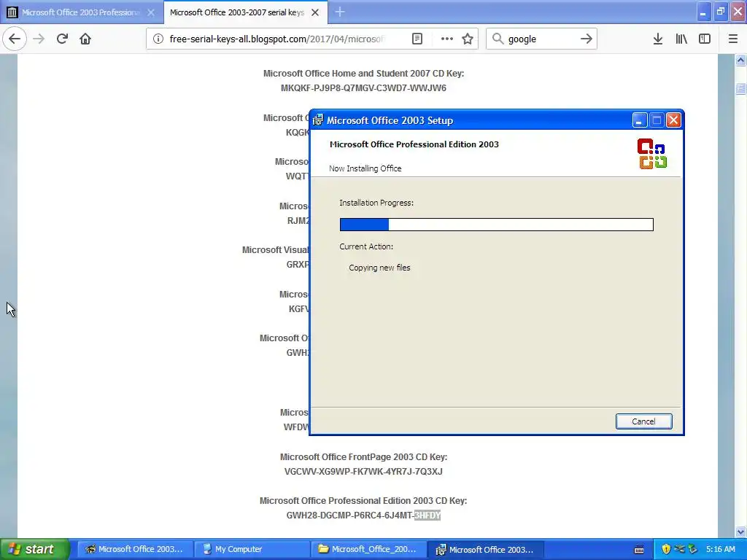Viewport: 747px width, 560px height.
Task: Switch to first Microsoft Office 2003 taskbar item
Action: pos(135,549)
